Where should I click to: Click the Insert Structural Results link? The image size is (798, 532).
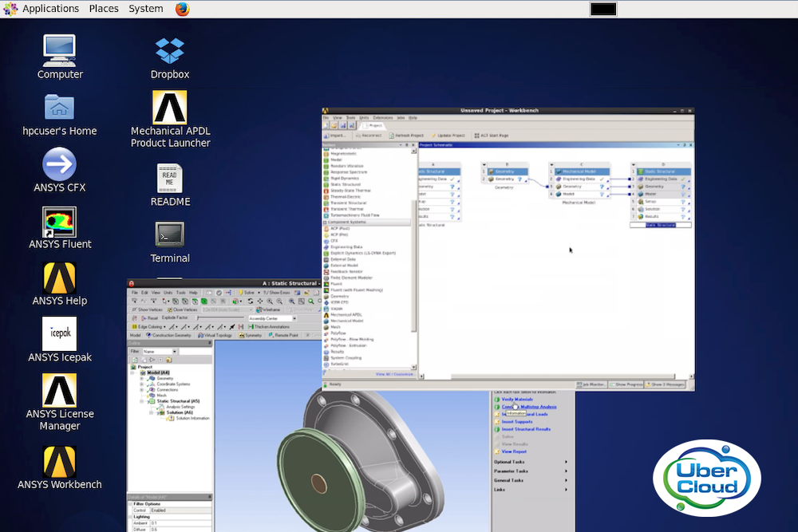pos(526,429)
